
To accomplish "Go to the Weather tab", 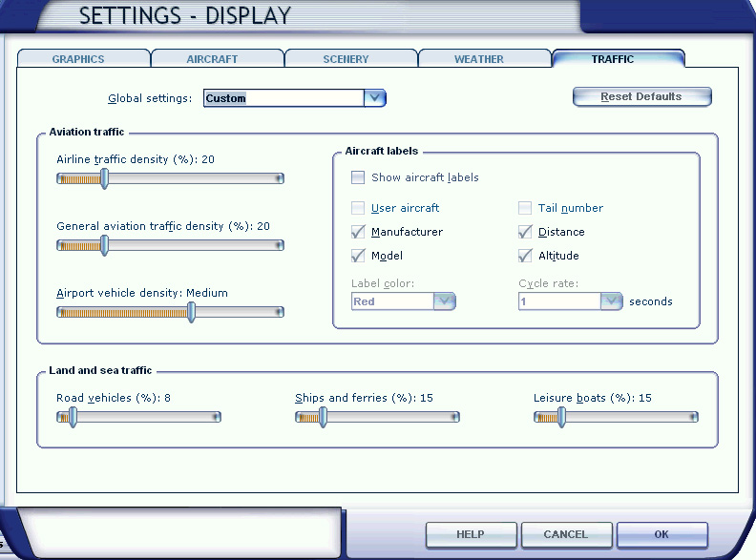I will click(x=478, y=59).
